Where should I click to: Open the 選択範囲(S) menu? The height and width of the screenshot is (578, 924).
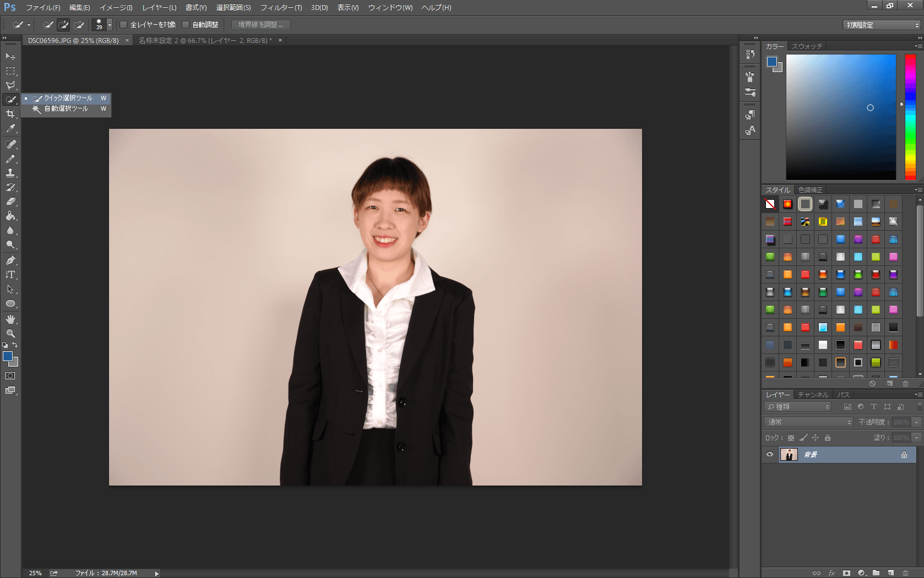click(x=233, y=8)
